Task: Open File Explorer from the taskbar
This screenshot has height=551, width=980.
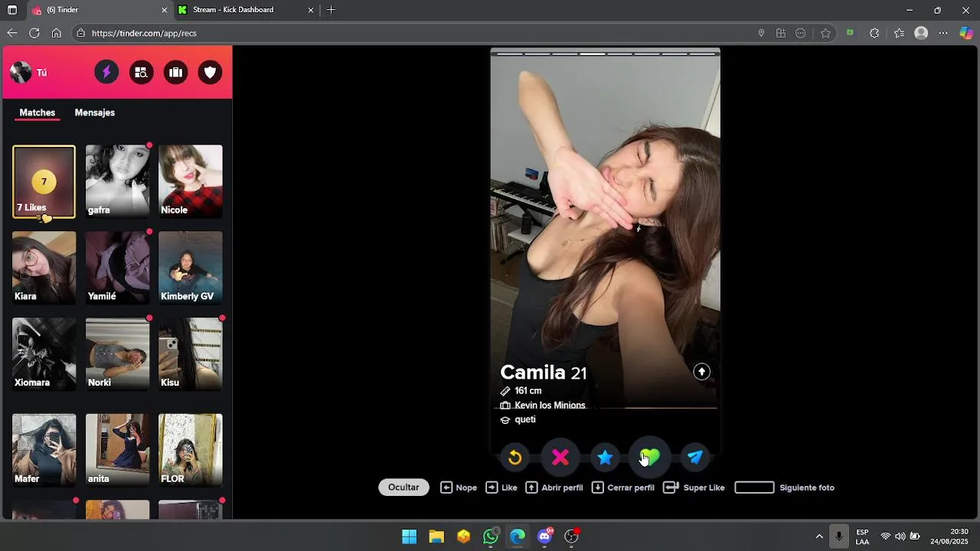Action: point(436,536)
